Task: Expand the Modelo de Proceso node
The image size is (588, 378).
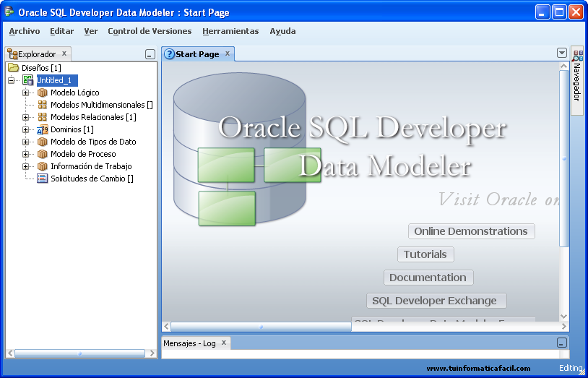Action: 25,154
